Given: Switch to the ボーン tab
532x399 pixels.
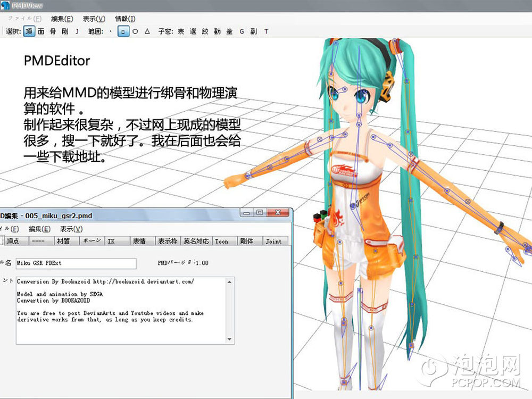Looking at the screenshot, I should pos(92,241).
